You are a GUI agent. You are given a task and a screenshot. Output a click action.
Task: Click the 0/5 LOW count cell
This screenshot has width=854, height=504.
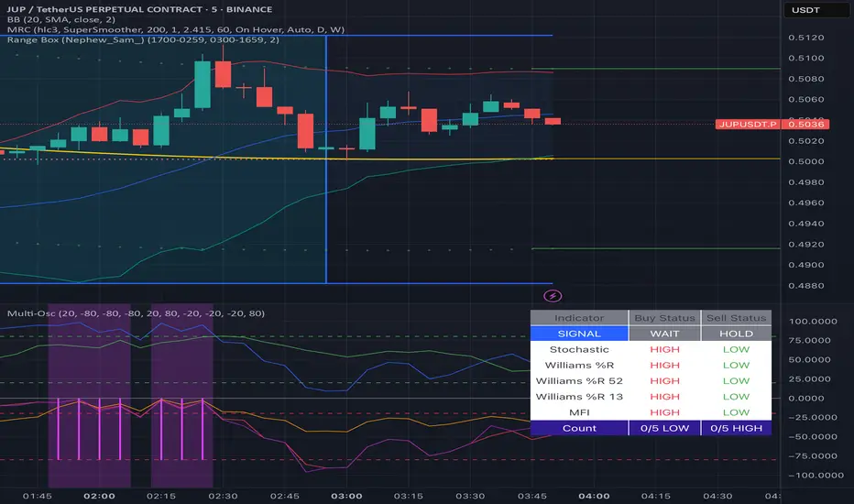(x=664, y=428)
